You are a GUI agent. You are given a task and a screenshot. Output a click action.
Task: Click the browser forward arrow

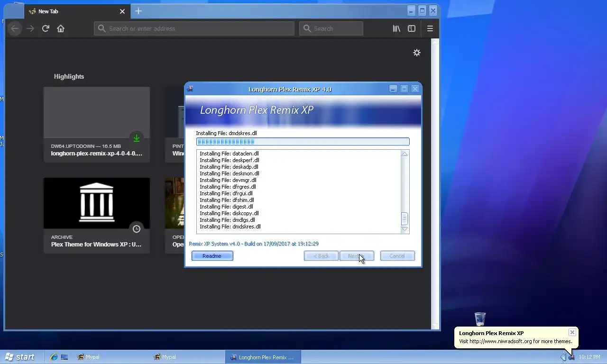click(30, 28)
